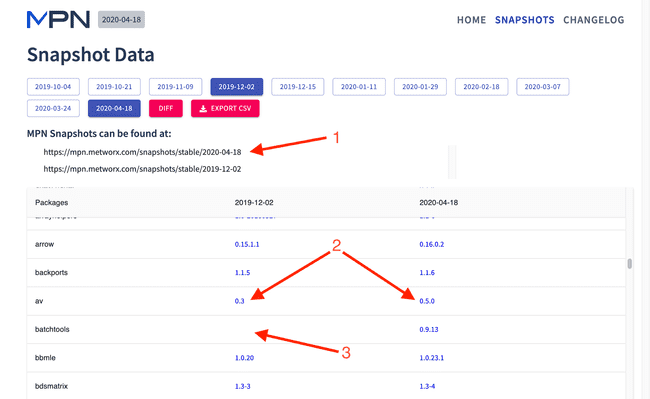Click the DIFF button

(166, 108)
